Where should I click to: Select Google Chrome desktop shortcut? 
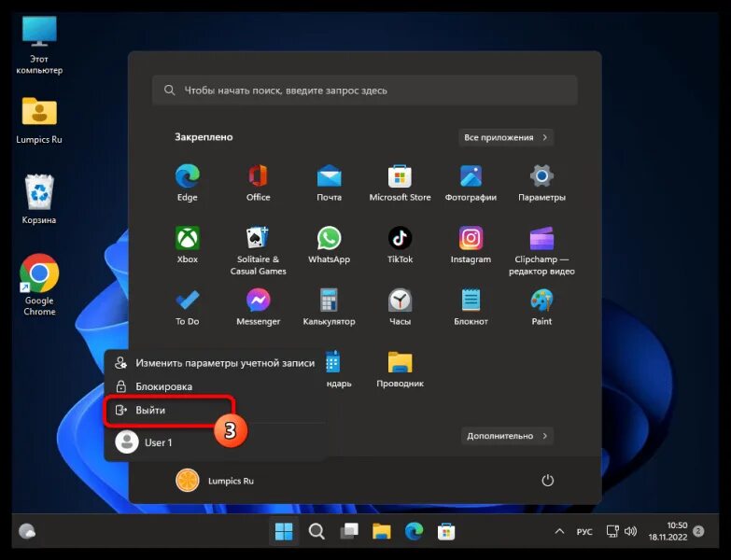pyautogui.click(x=39, y=285)
